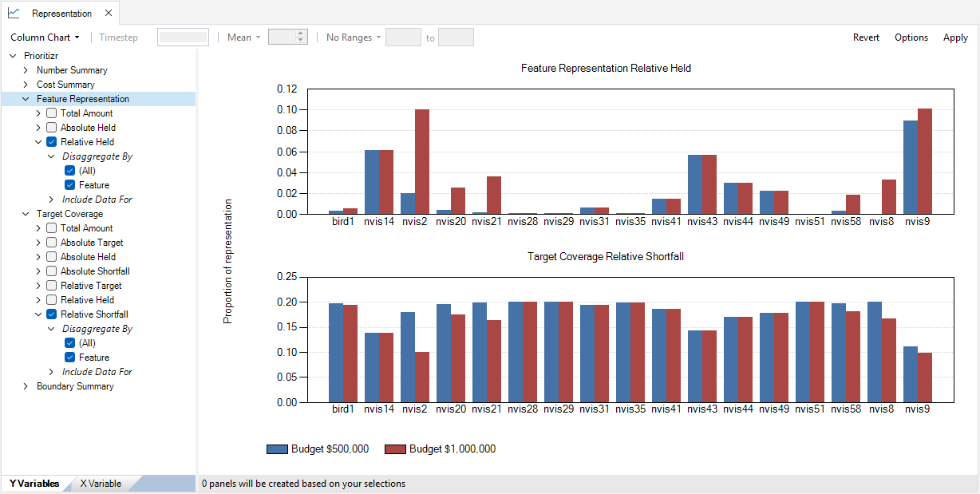Click the Revert button
The height and width of the screenshot is (494, 980).
pyautogui.click(x=866, y=38)
